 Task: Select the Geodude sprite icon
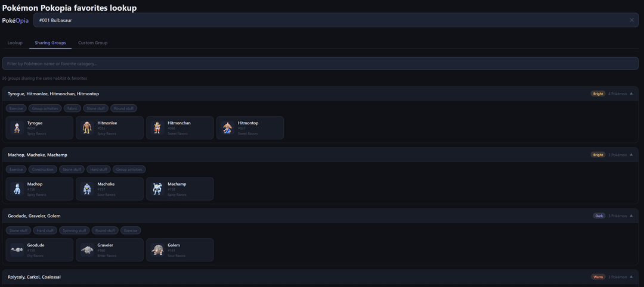(x=17, y=250)
